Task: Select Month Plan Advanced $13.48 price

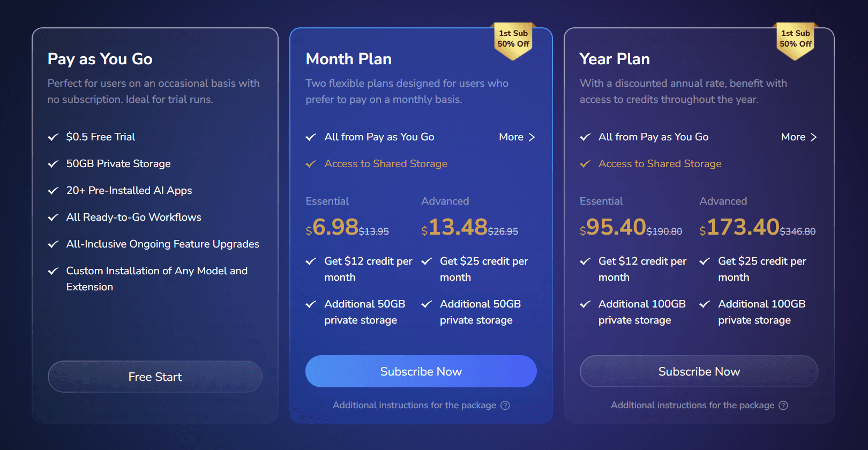Action: [x=458, y=227]
